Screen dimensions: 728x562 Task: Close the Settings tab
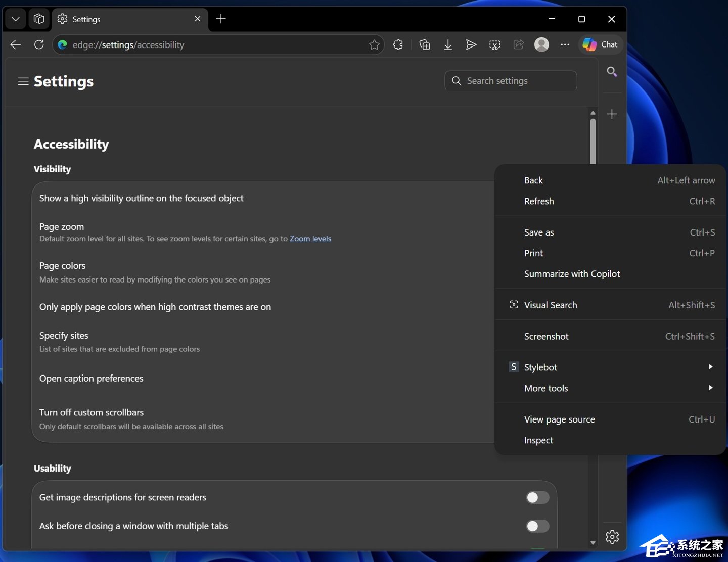(x=197, y=19)
